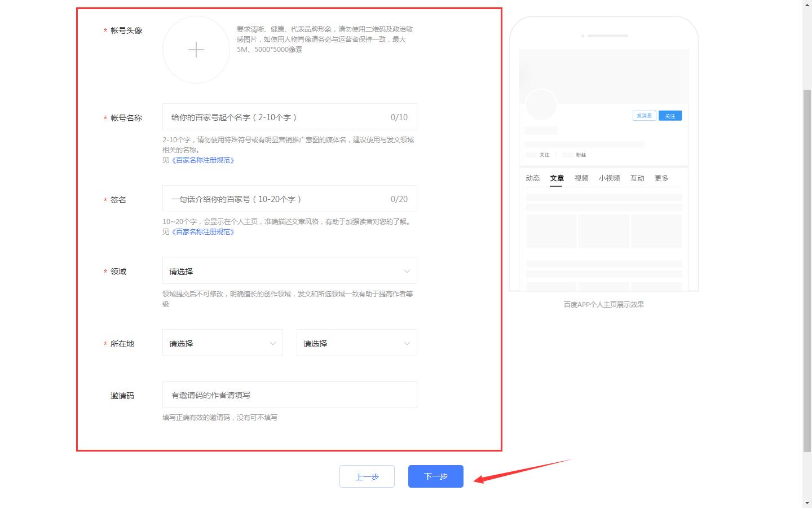Open 百家名称注册规范 link under 帐号名称
The width and height of the screenshot is (812, 508).
click(x=203, y=160)
